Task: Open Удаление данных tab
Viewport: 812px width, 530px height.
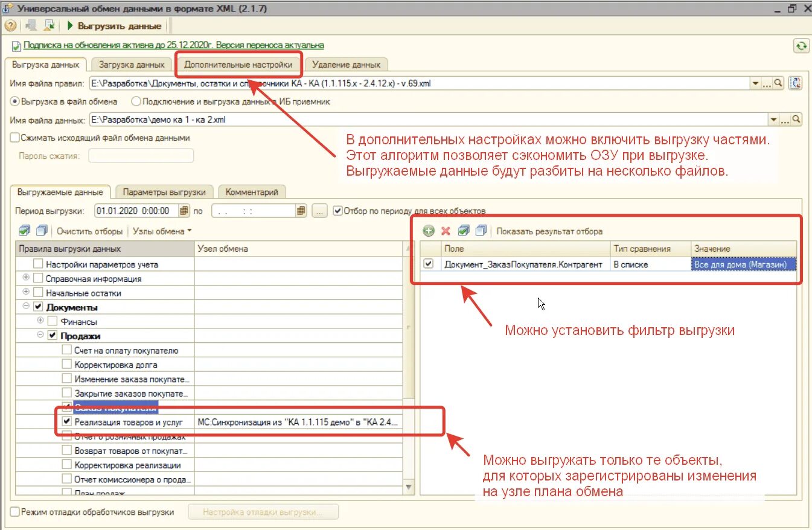Action: (x=347, y=64)
